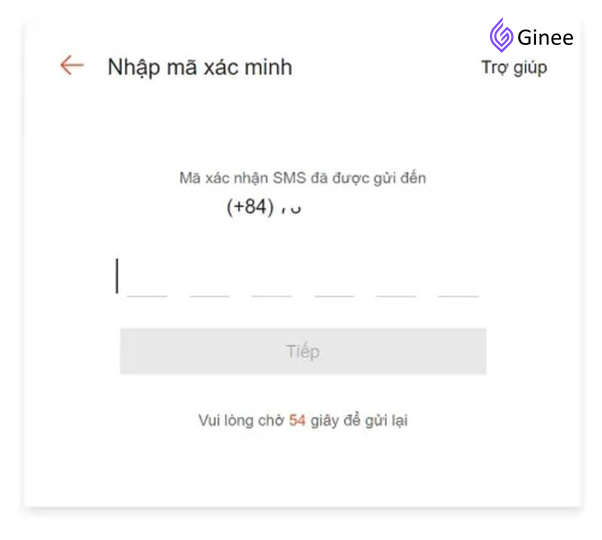602x540 pixels.
Task: Click the Ginee wordmark text
Action: pyautogui.click(x=545, y=37)
